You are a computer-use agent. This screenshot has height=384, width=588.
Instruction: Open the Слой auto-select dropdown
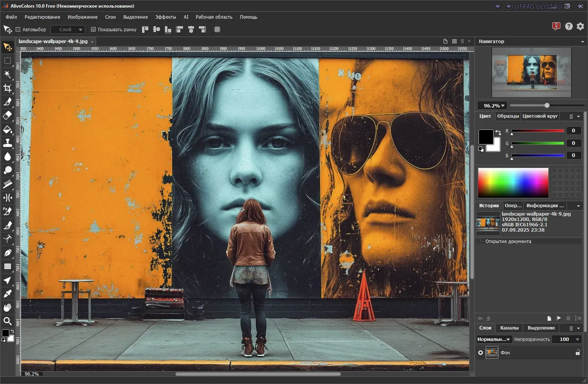pos(68,30)
